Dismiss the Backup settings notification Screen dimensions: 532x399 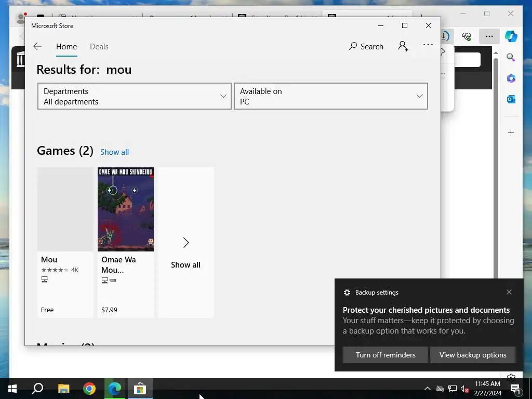509,292
